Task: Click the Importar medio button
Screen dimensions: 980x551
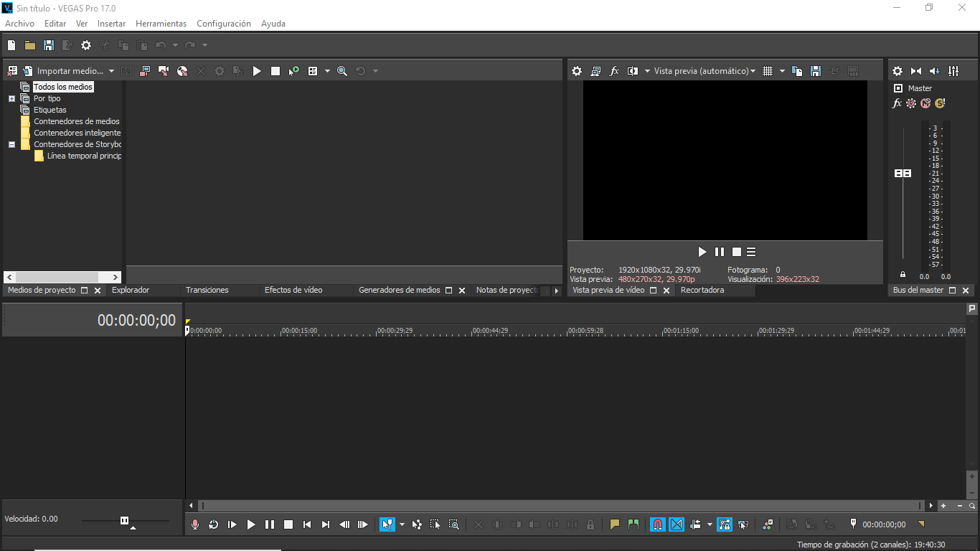Action: (64, 71)
